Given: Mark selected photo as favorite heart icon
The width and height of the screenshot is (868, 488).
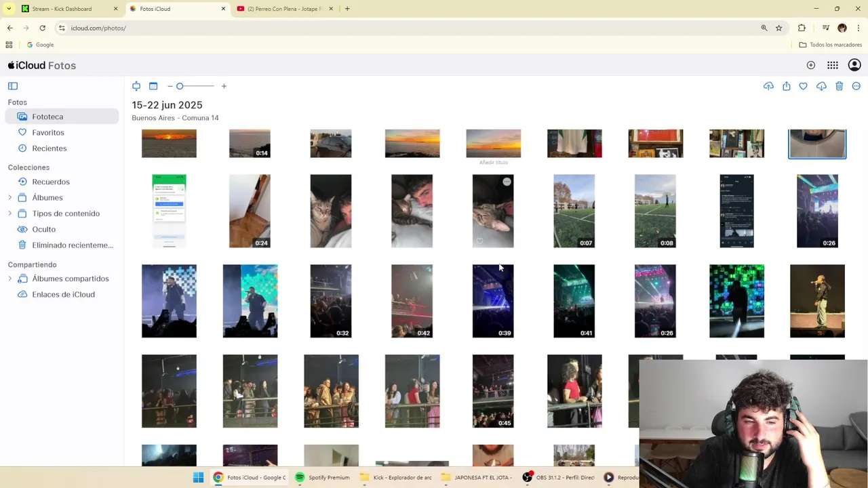Looking at the screenshot, I should point(803,86).
